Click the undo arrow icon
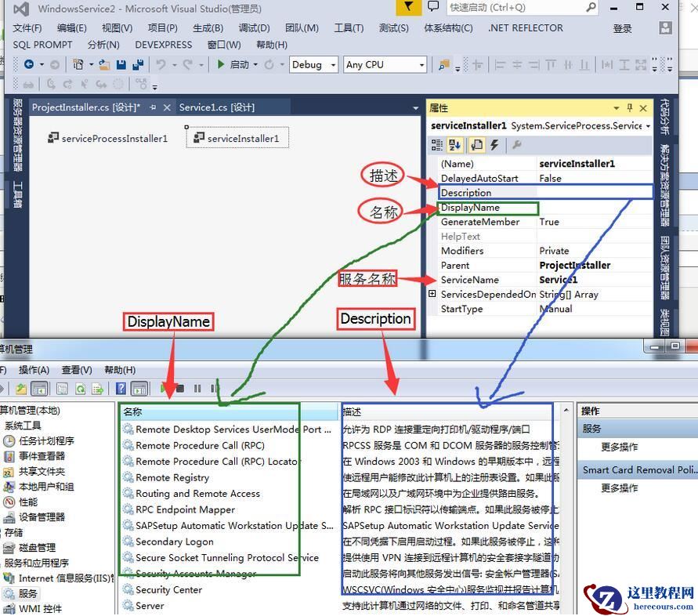This screenshot has height=616, width=698. coord(161,64)
